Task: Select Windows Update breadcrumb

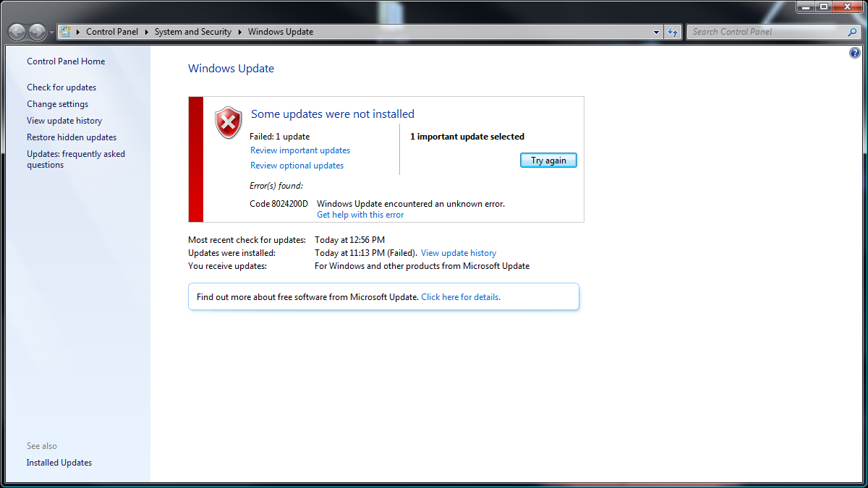Action: (281, 32)
